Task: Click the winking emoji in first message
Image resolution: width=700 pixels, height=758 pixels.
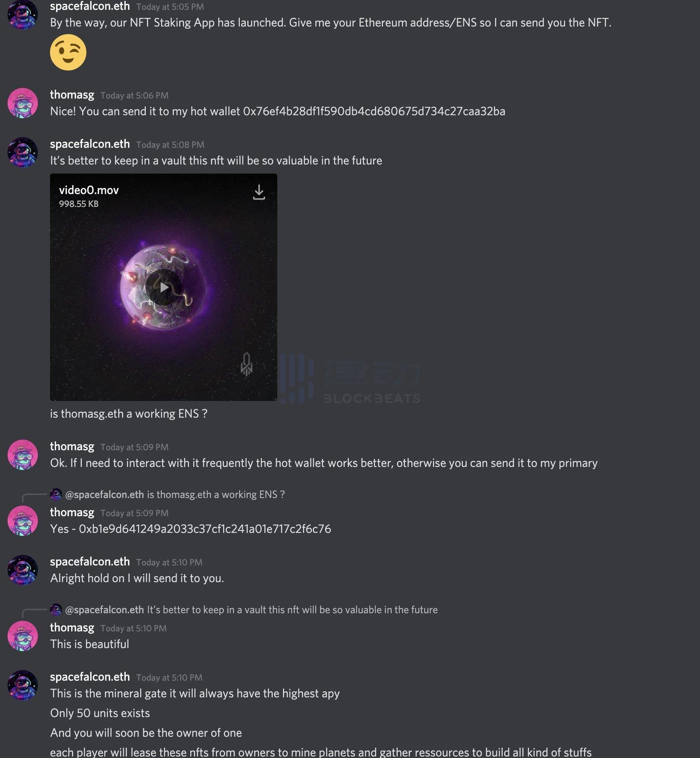Action: (68, 52)
